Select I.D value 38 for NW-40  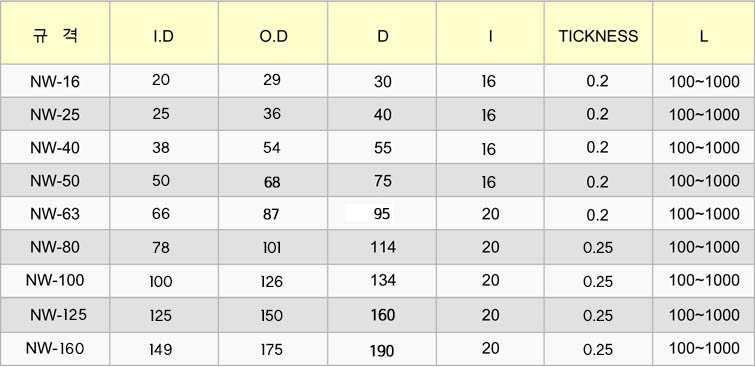click(x=161, y=147)
